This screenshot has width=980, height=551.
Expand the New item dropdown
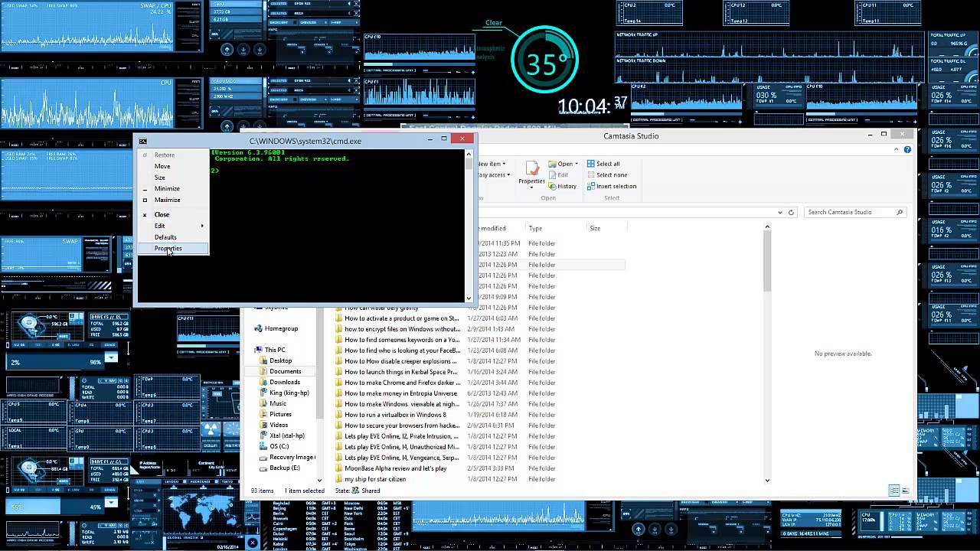[x=505, y=163]
